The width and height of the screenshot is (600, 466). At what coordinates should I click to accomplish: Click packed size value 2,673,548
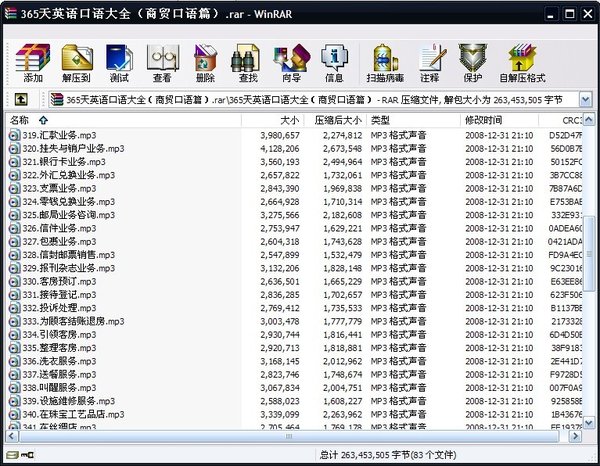342,149
